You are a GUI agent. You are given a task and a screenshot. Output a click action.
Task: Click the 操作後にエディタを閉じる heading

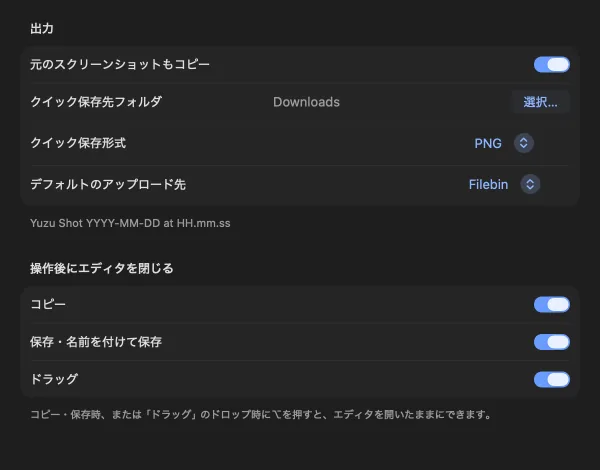point(101,268)
